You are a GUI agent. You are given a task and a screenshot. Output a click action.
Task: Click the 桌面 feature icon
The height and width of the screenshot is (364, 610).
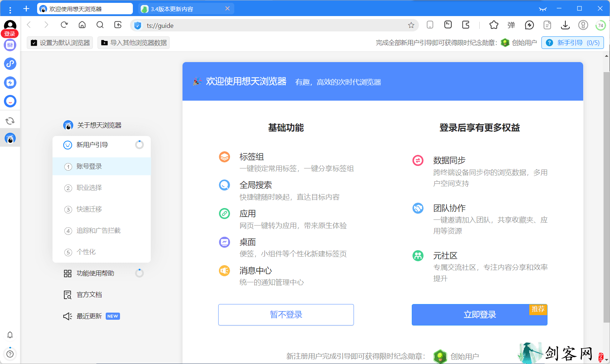coord(224,242)
